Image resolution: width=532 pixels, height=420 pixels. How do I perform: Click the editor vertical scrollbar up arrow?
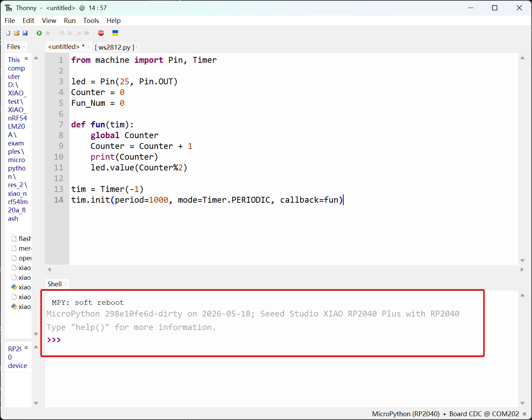522,58
